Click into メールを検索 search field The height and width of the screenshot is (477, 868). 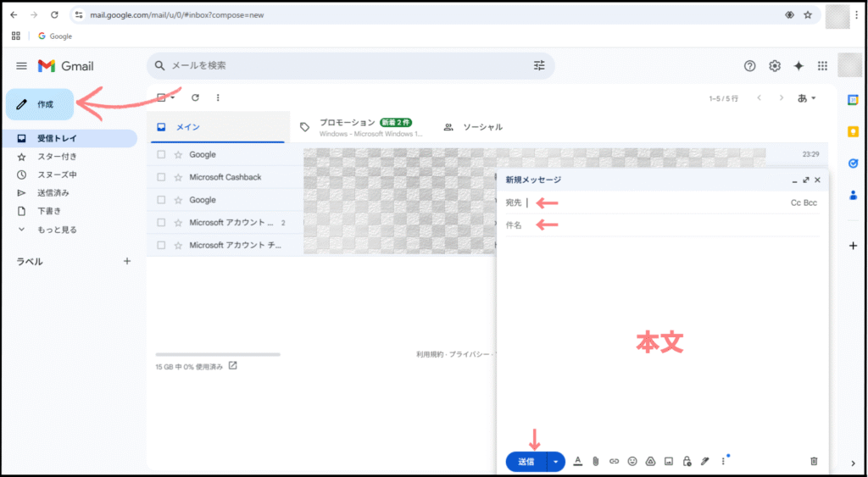[x=348, y=66]
